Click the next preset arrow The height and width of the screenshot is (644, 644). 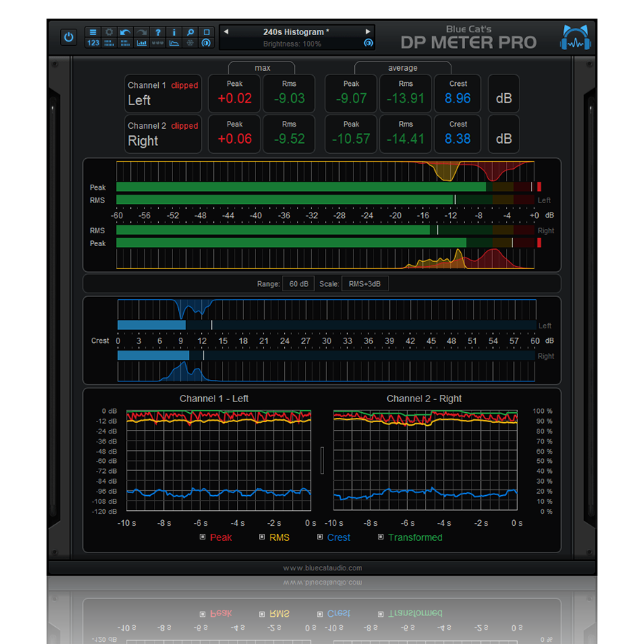coord(369,31)
